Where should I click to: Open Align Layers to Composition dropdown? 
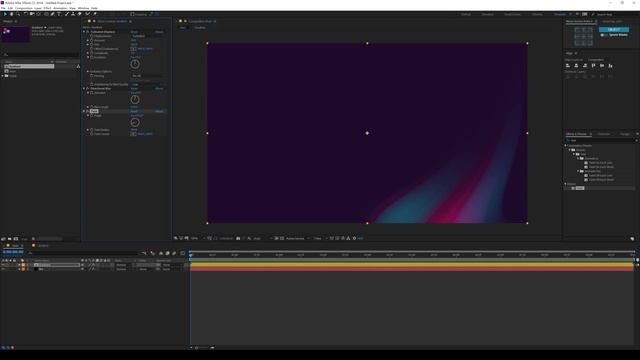tap(600, 60)
